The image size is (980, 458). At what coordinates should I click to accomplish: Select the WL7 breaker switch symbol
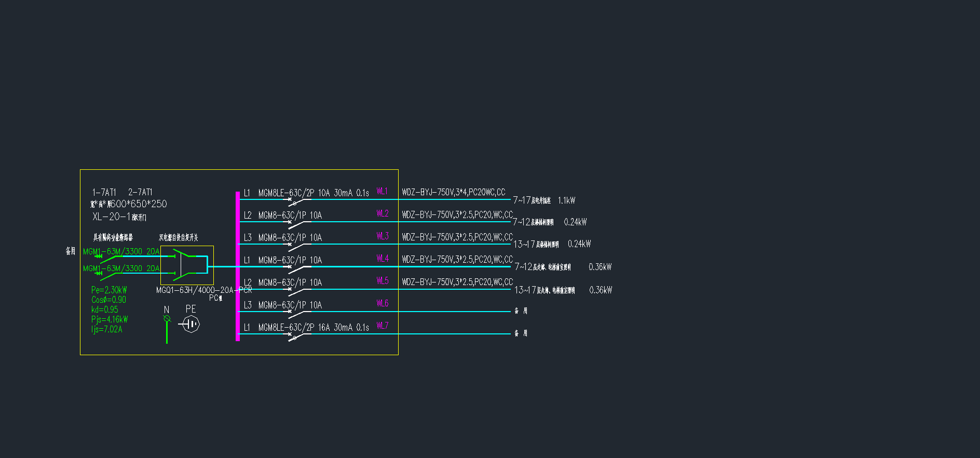[x=298, y=336]
